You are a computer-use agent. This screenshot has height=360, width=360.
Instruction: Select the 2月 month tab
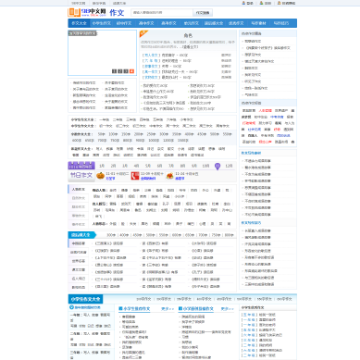113,166
